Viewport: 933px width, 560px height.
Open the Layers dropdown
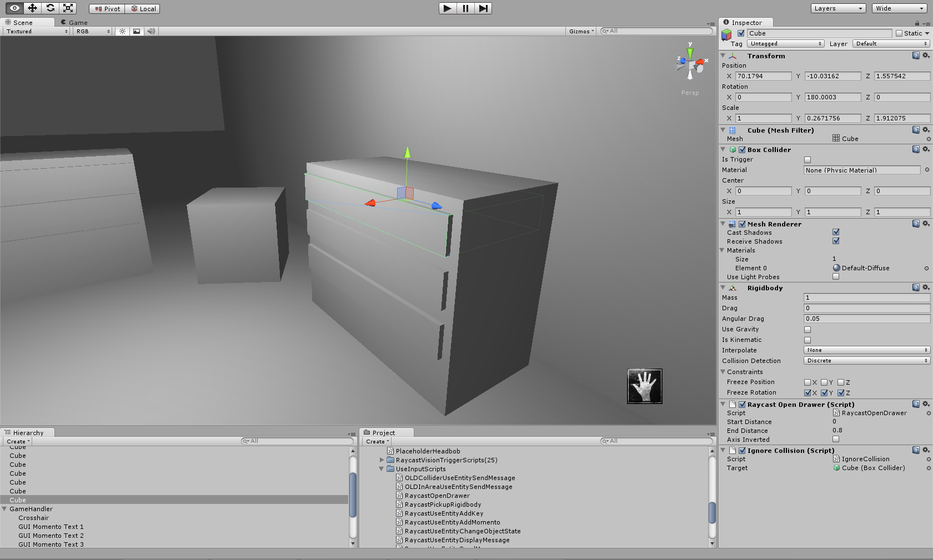[x=838, y=8]
